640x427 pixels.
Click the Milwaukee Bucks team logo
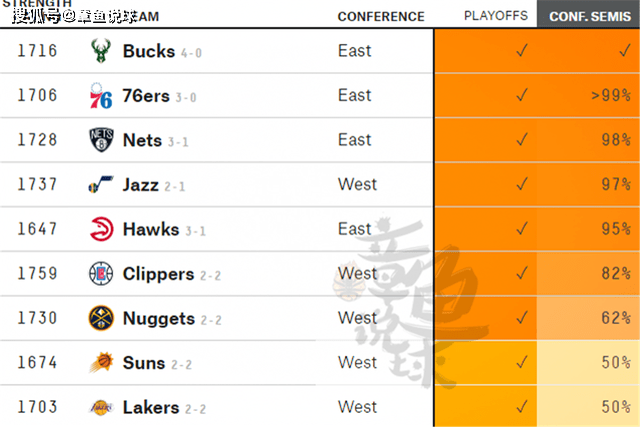tap(101, 52)
